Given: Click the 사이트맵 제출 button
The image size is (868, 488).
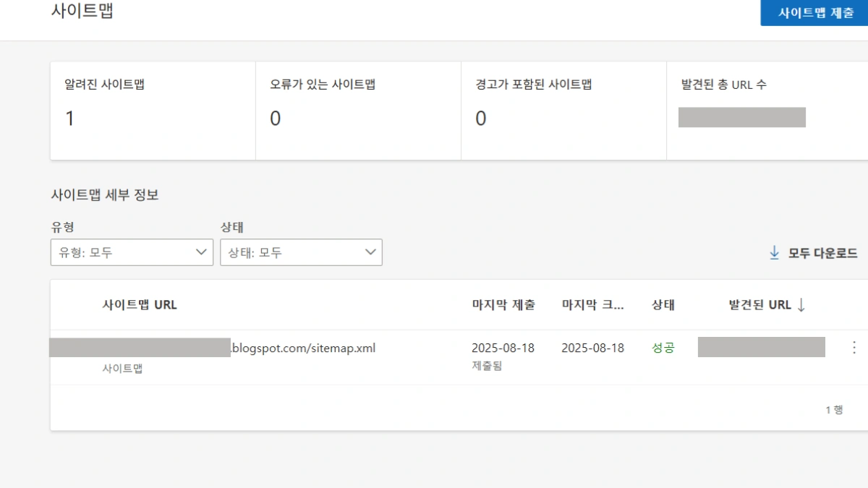Looking at the screenshot, I should (815, 13).
